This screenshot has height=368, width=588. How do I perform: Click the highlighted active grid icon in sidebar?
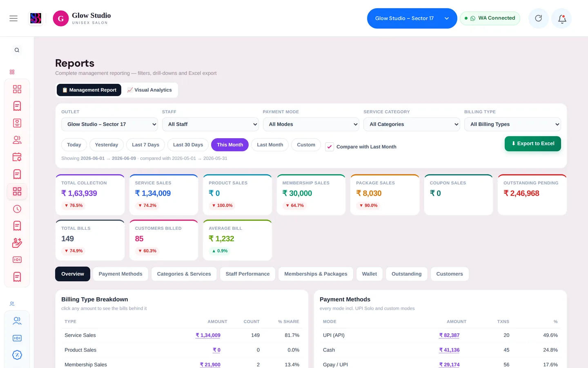coord(17,191)
